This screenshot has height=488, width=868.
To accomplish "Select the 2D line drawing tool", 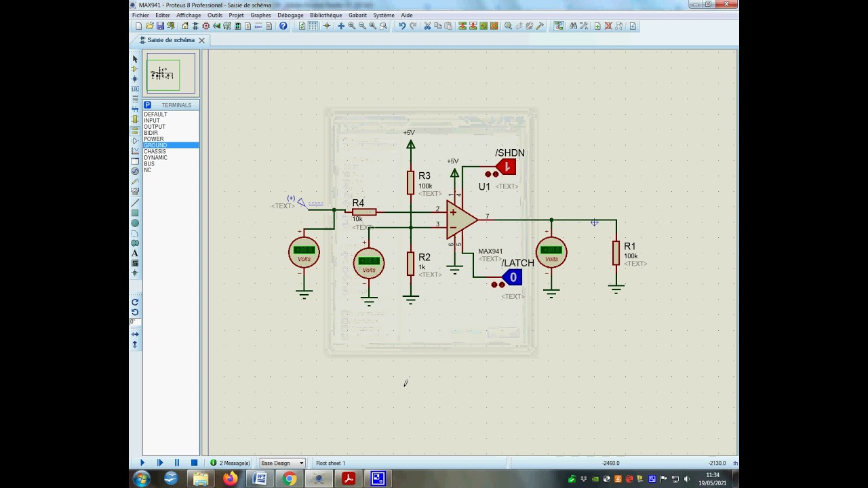I will (135, 203).
